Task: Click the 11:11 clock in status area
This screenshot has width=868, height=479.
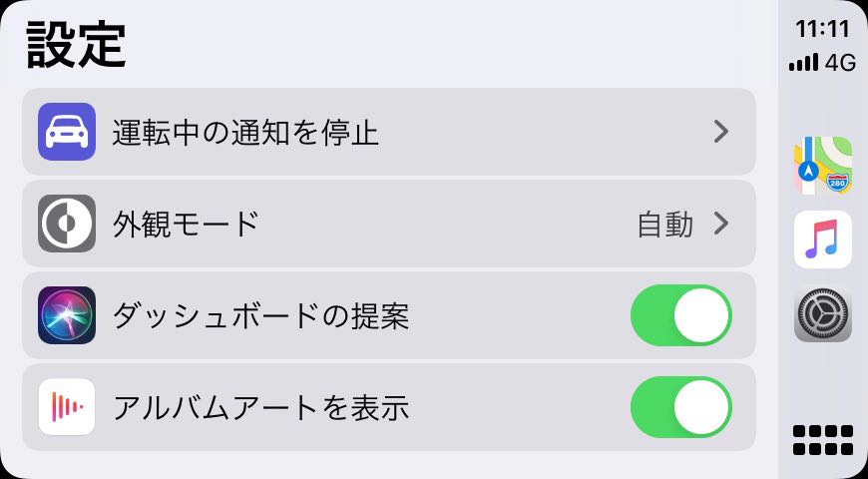Action: click(823, 29)
